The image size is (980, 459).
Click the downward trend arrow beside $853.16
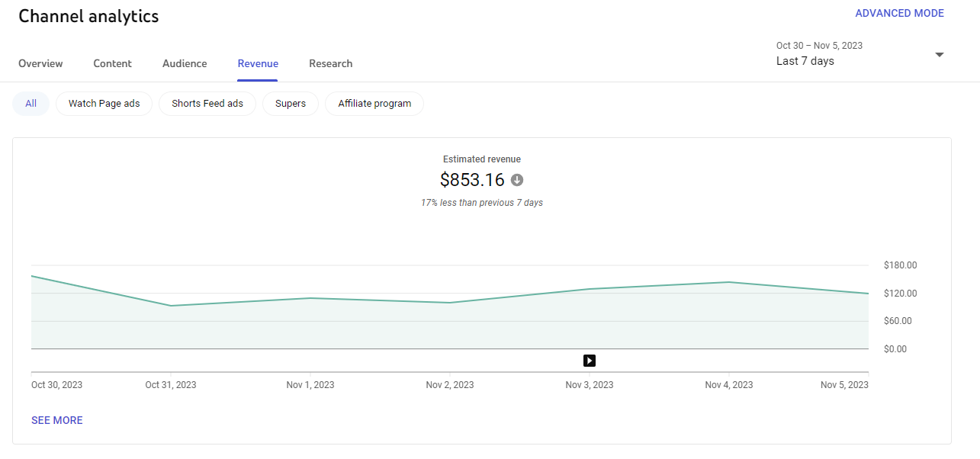517,180
